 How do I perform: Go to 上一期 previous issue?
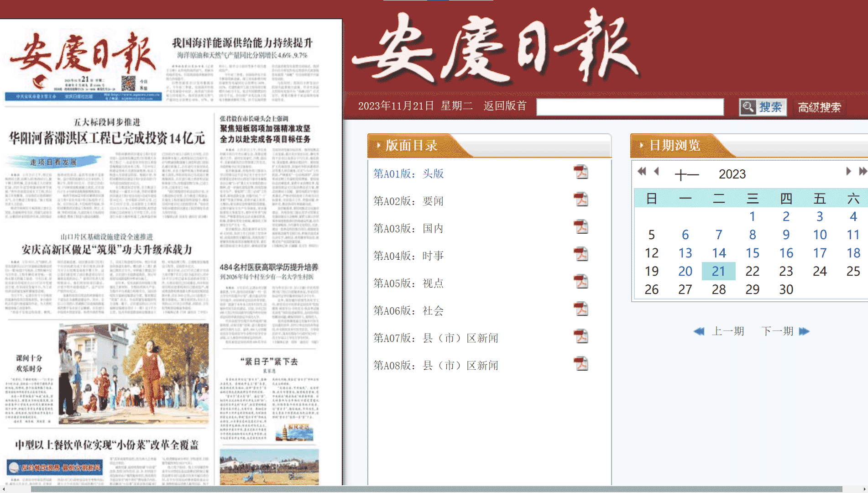(728, 331)
